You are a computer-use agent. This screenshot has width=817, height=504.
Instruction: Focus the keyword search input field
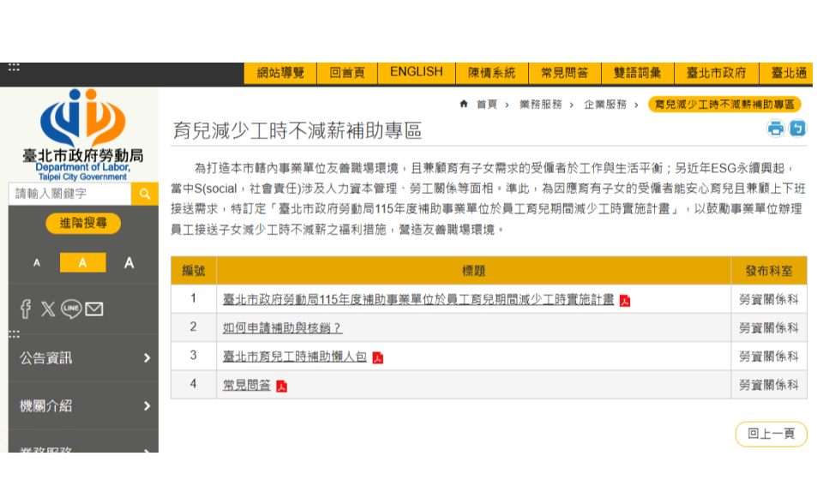click(70, 194)
